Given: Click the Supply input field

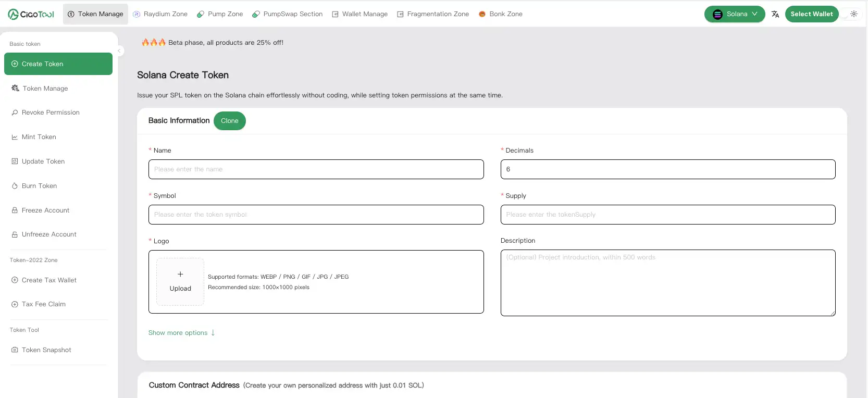Looking at the screenshot, I should 667,215.
